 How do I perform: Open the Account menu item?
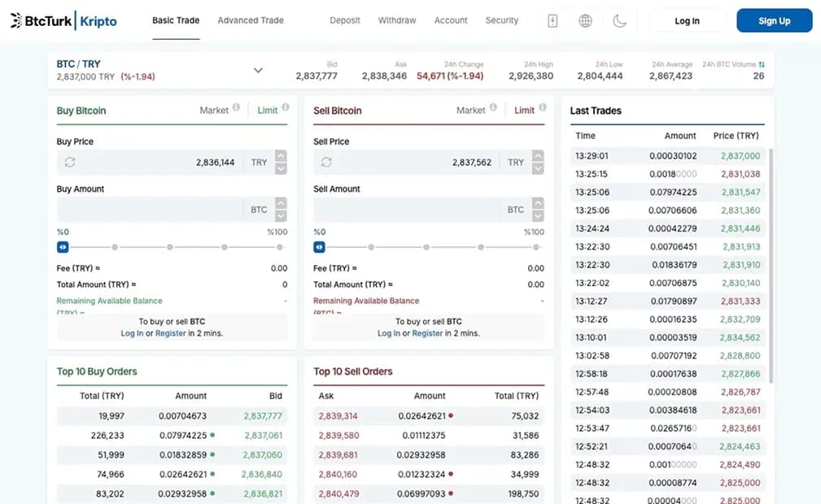coord(451,20)
